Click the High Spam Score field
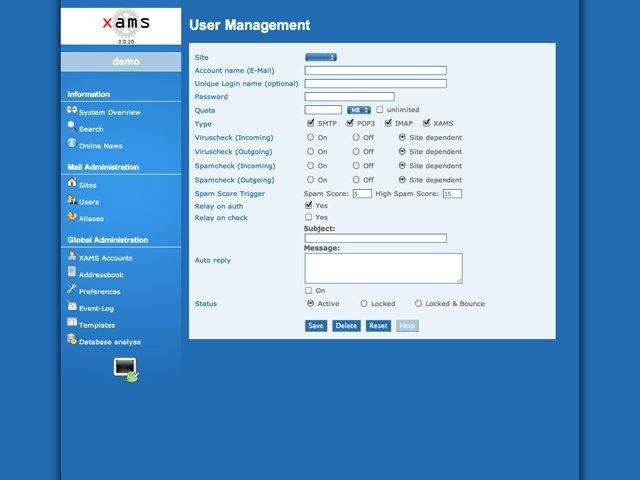Image resolution: width=640 pixels, height=480 pixels. (453, 193)
